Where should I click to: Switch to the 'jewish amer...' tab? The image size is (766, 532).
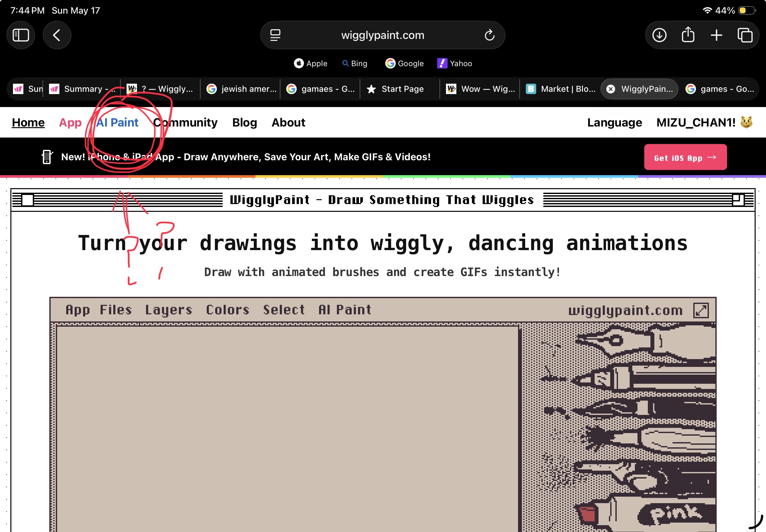241,89
